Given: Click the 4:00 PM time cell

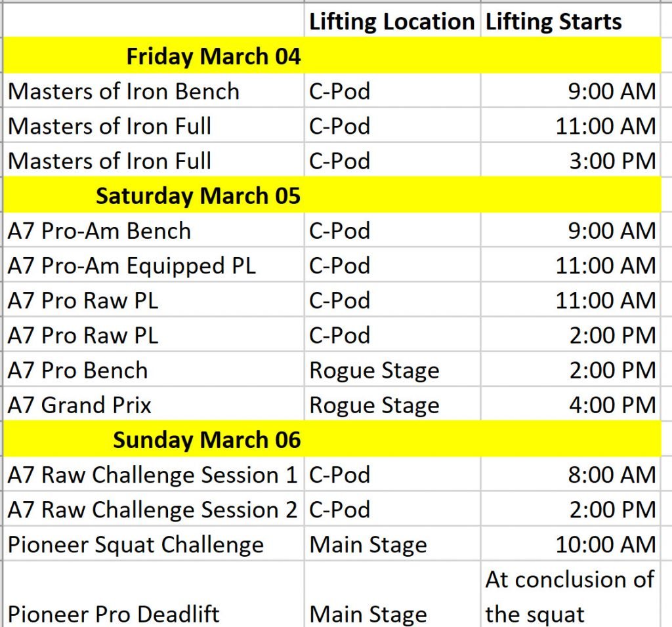Looking at the screenshot, I should point(570,404).
